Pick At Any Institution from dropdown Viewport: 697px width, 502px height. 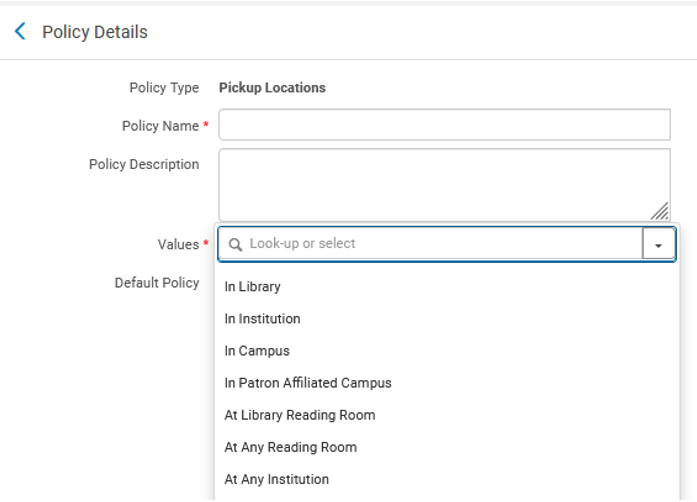coord(276,479)
